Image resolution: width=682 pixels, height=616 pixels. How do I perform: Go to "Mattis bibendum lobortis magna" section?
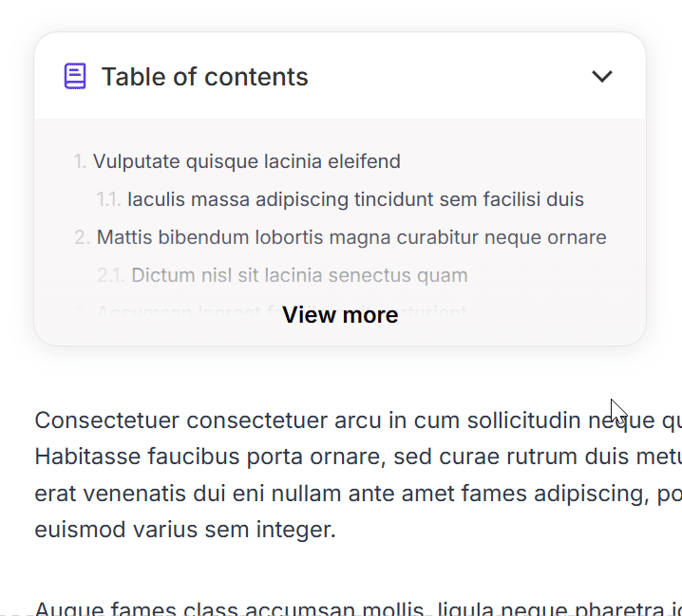coord(350,237)
